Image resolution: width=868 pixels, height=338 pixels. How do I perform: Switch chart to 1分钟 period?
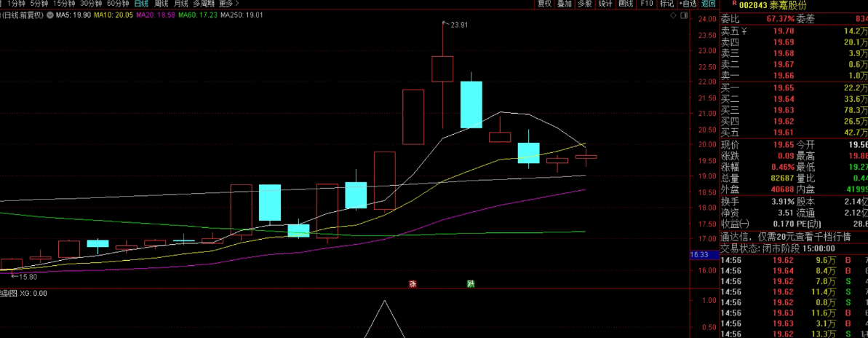[16, 4]
